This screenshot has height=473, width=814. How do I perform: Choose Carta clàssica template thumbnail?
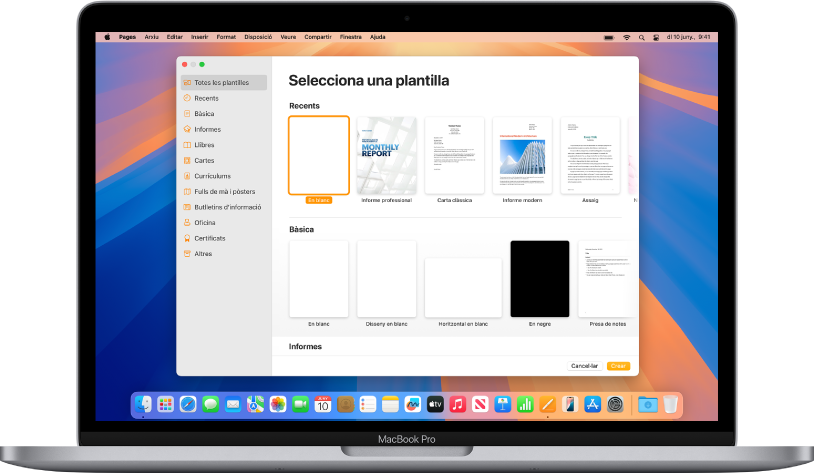coord(455,155)
